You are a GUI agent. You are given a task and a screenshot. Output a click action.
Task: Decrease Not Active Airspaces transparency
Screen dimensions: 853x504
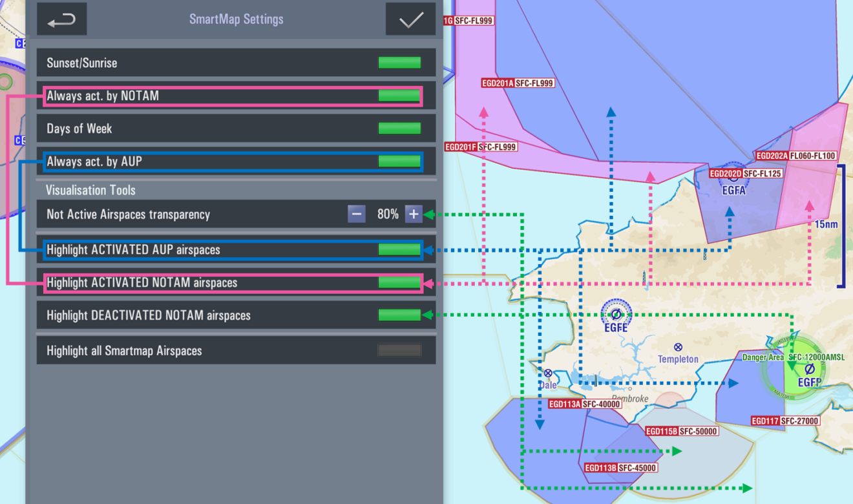pyautogui.click(x=356, y=214)
